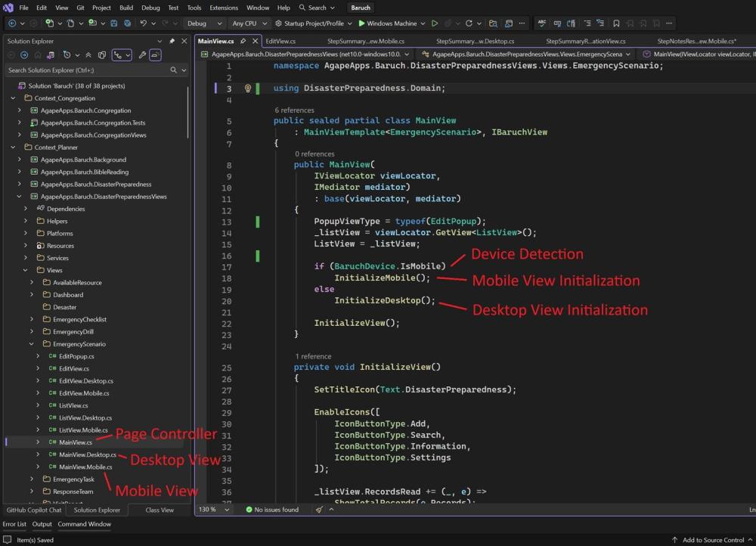Click the Undo arrow in the toolbar

pos(144,23)
